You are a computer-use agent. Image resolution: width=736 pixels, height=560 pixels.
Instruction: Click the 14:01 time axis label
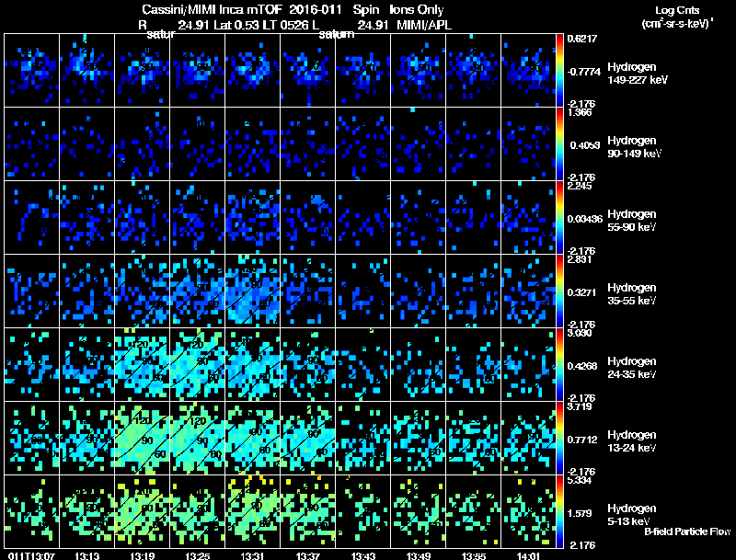[528, 555]
